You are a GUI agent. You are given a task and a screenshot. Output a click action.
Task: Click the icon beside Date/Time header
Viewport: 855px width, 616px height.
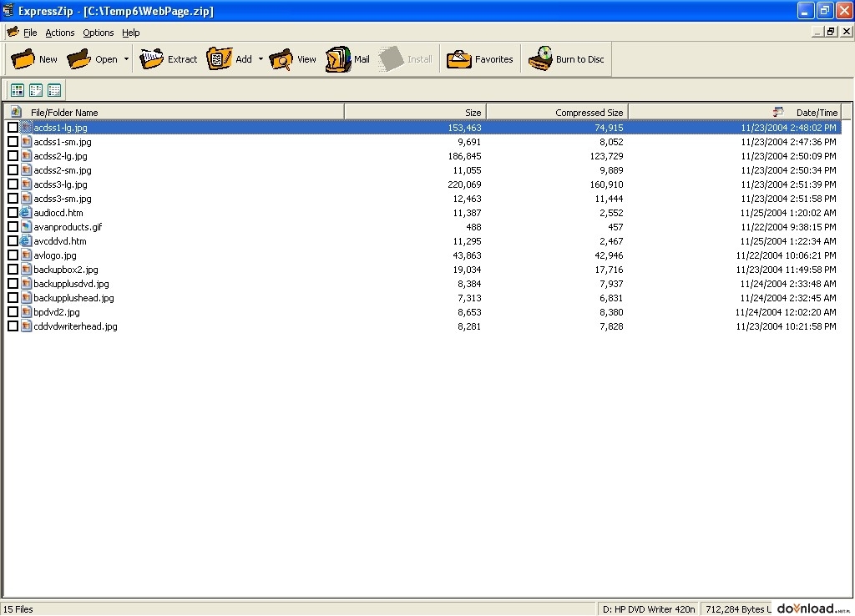pyautogui.click(x=778, y=112)
